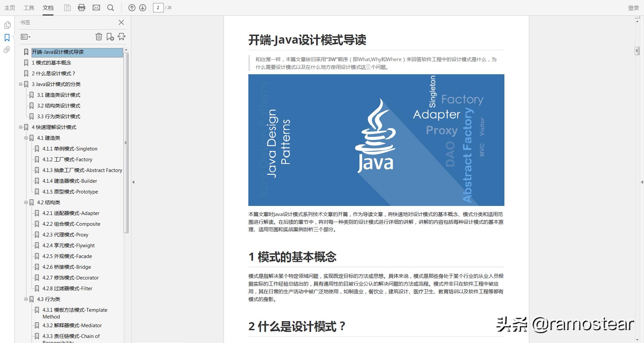Go to the next page using down arrow

(142, 7)
